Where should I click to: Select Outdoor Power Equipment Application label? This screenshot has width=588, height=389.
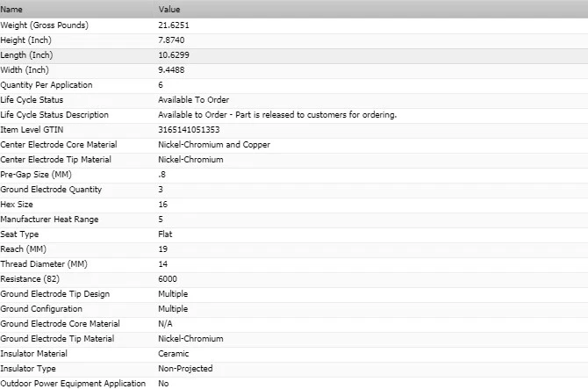[x=73, y=384]
